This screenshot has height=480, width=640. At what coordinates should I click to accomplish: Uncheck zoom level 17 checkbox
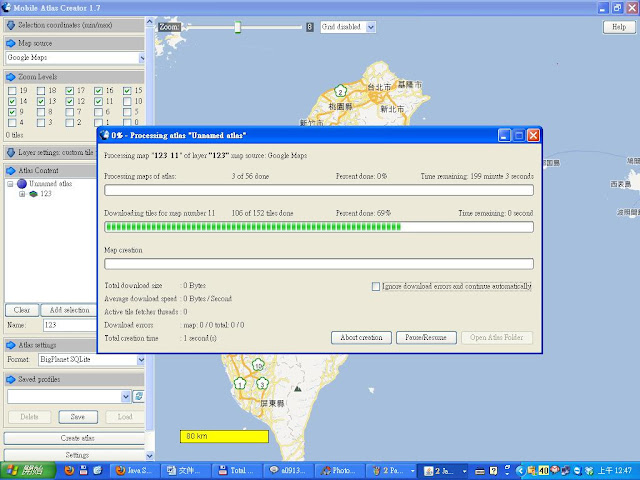[x=69, y=91]
